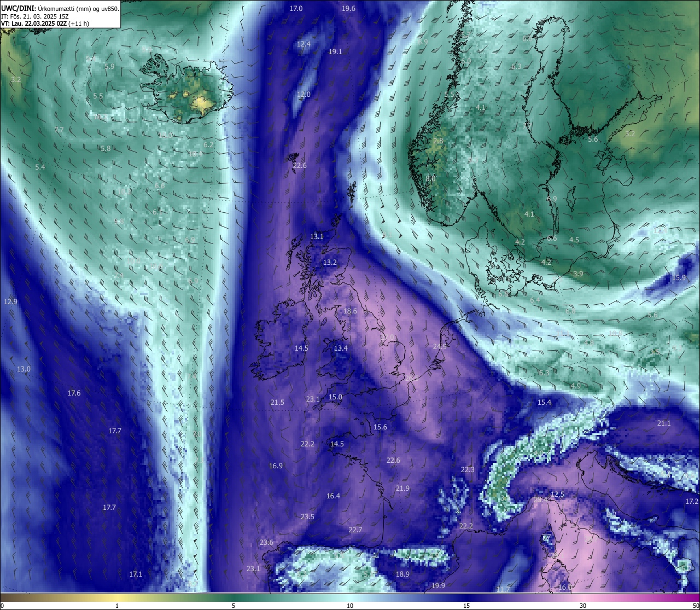
Task: Click the 21.1 value label
Action: (663, 423)
